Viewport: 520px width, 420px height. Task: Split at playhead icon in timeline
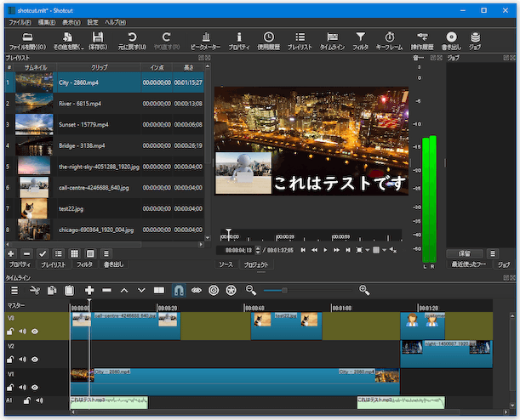point(159,291)
